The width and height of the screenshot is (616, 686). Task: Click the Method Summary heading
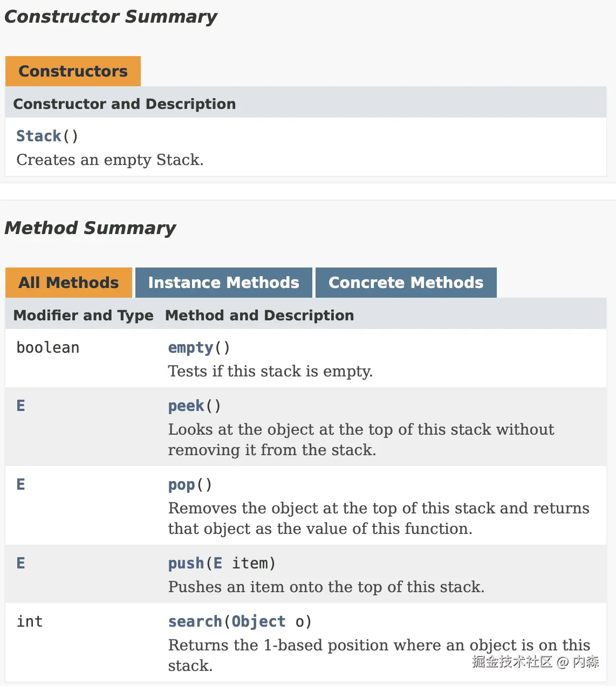click(90, 228)
